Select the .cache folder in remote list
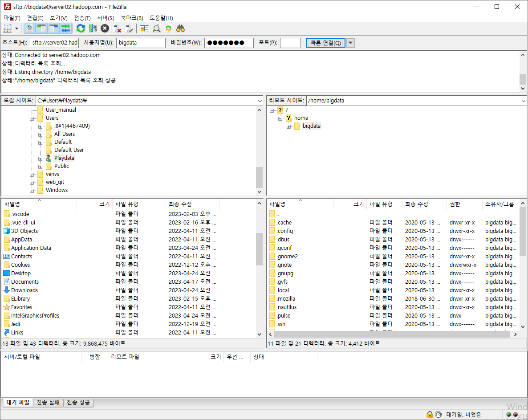Viewport: 528px width, 420px height. pyautogui.click(x=284, y=223)
